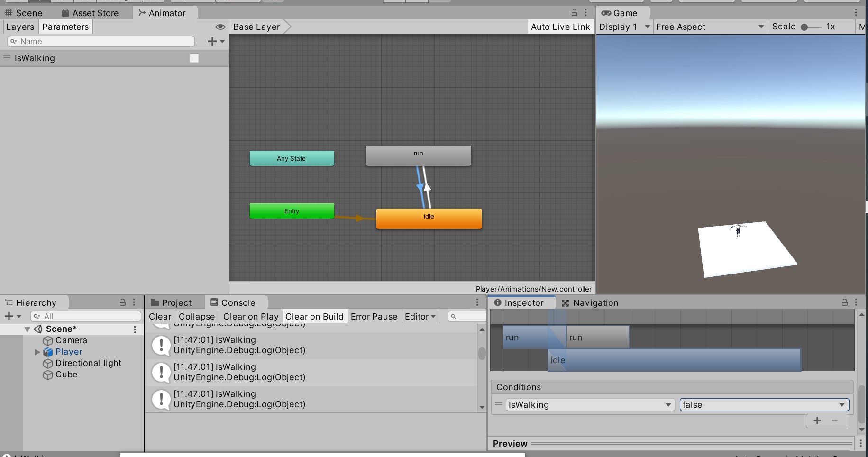Toggle Auto Live Link button
Image resolution: width=868 pixels, height=457 pixels.
click(560, 27)
